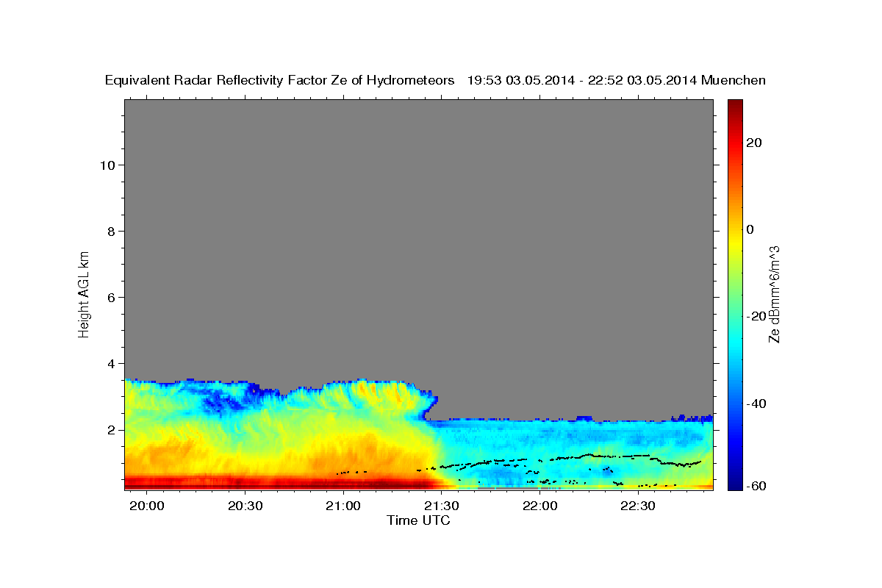Viewport: 882px width, 588px height.
Task: Click the 20:30 time tick label
Action: pyautogui.click(x=245, y=506)
